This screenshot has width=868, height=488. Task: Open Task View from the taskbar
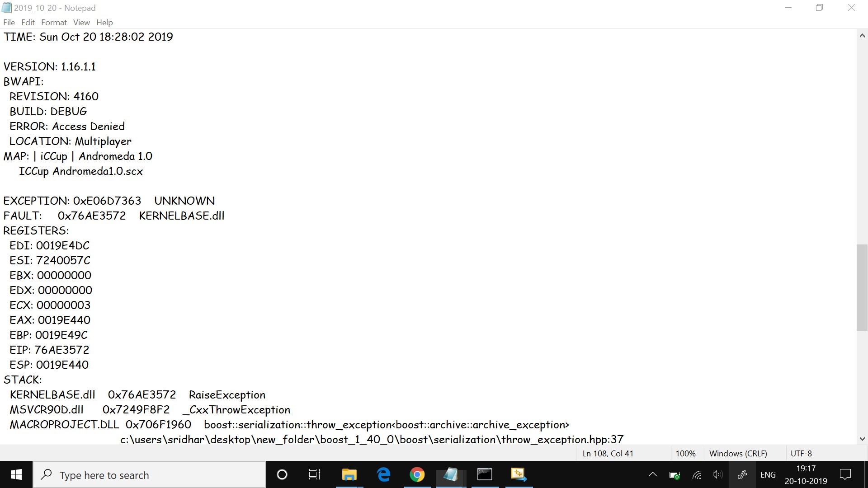pyautogui.click(x=314, y=474)
